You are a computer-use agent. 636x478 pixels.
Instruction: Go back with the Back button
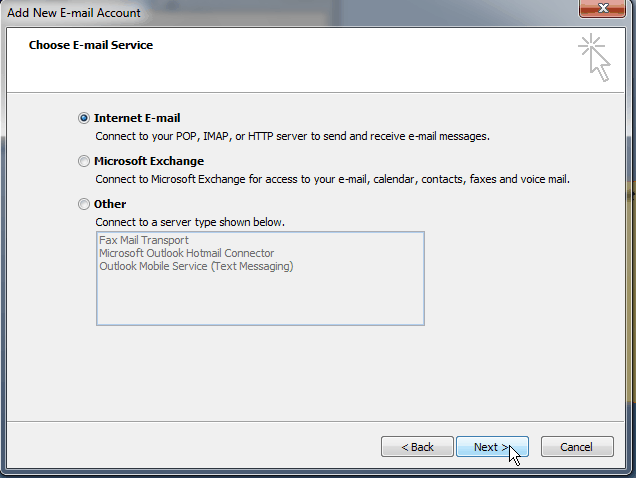[x=417, y=447]
